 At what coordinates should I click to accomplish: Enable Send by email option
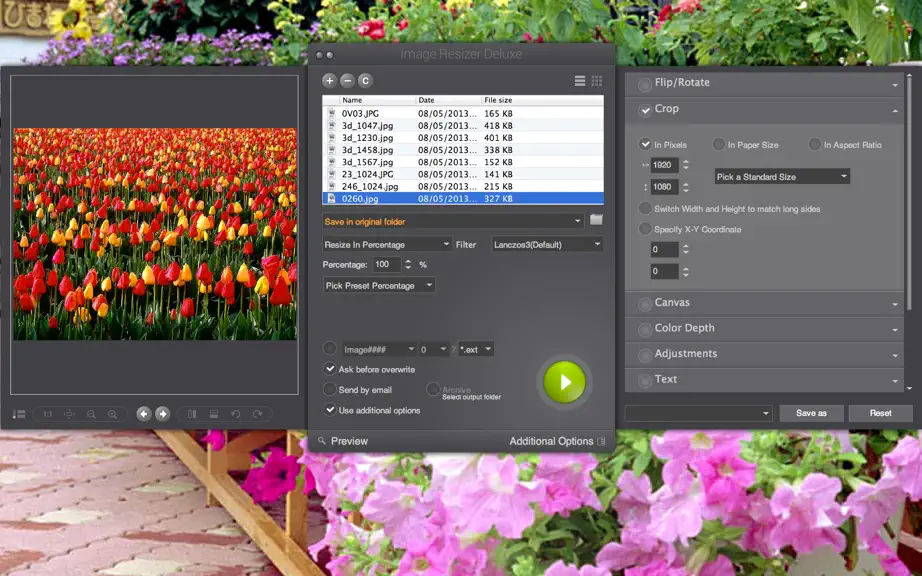point(330,390)
